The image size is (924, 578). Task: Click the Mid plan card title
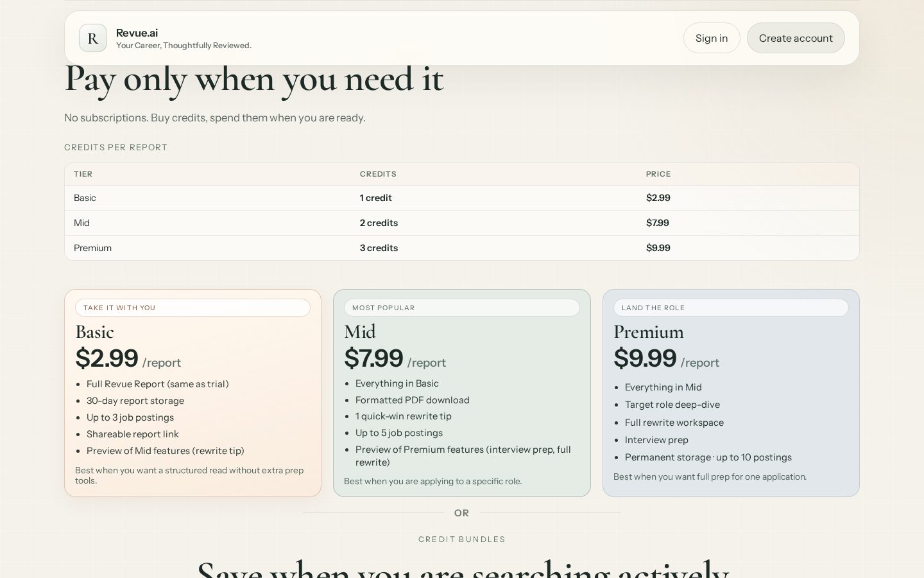(x=360, y=332)
